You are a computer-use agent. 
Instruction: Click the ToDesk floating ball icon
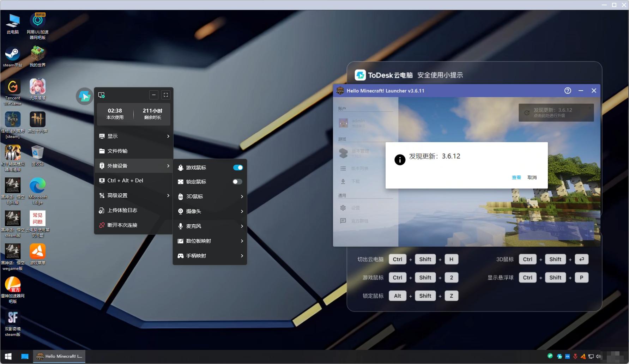[x=85, y=96]
